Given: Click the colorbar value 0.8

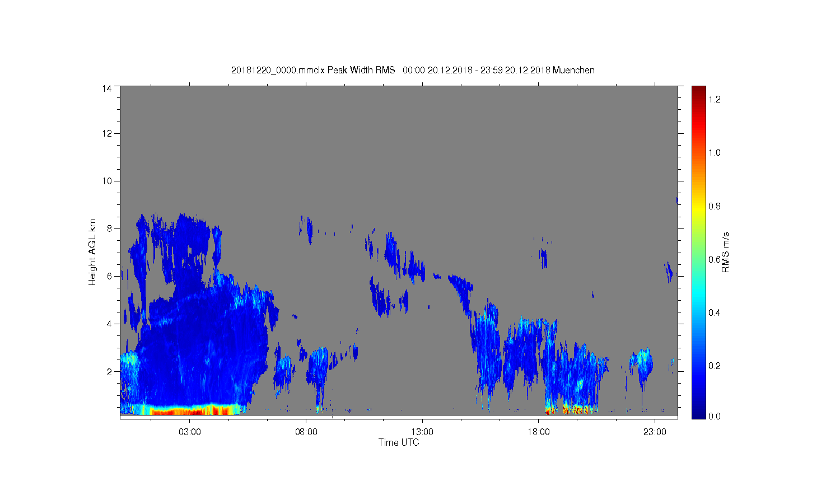Looking at the screenshot, I should pyautogui.click(x=714, y=206).
